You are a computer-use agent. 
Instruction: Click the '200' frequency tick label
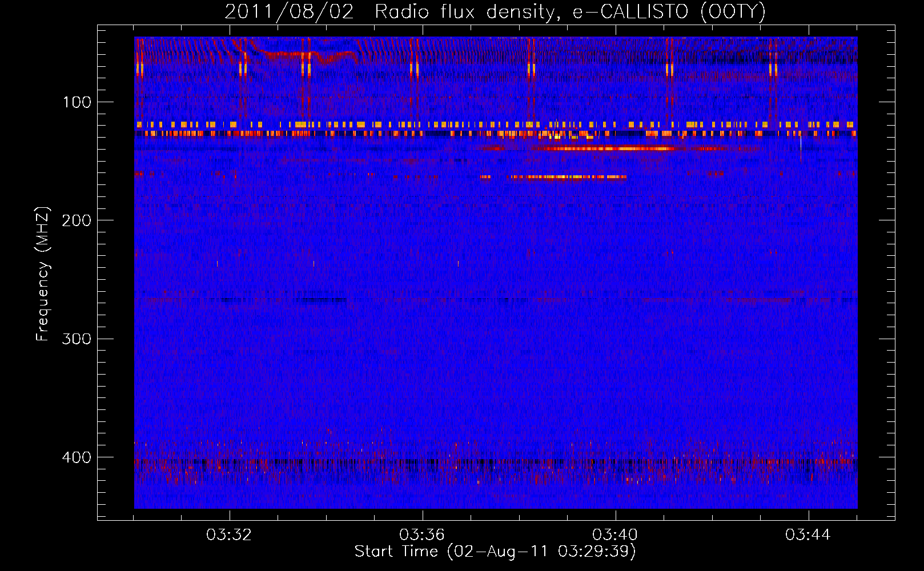tap(77, 220)
